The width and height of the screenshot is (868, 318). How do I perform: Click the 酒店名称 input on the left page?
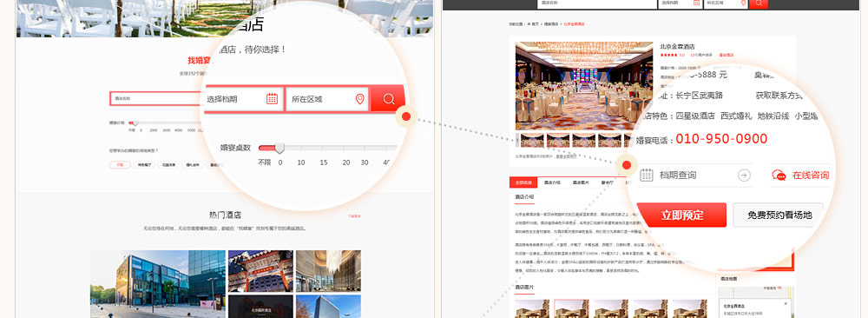pyautogui.click(x=157, y=98)
